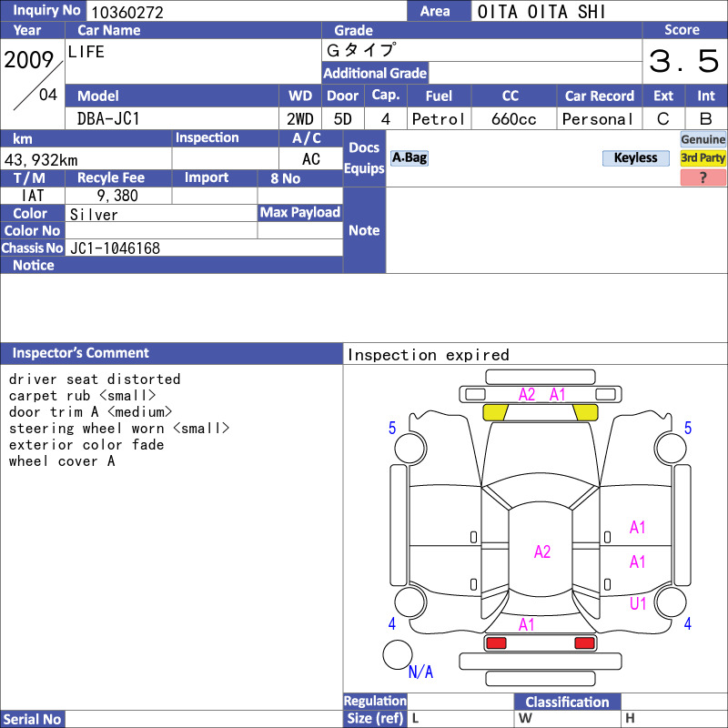The width and height of the screenshot is (728, 728).
Task: Click the Inquiry No value 10360272
Action: (126, 12)
